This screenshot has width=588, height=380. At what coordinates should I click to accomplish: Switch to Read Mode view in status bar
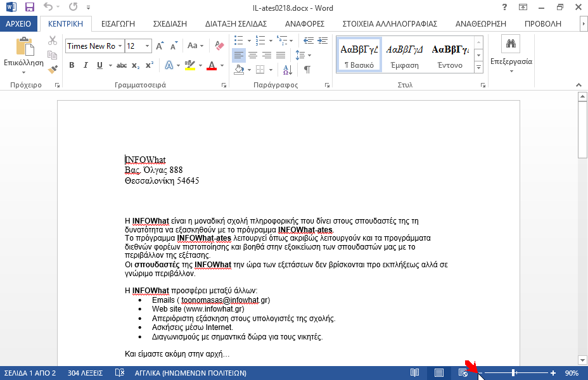tap(414, 373)
